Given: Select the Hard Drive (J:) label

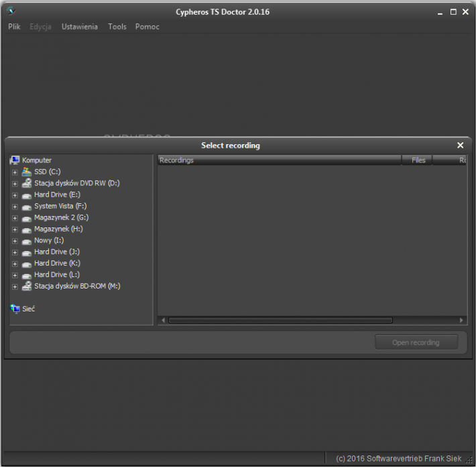Looking at the screenshot, I should tap(57, 252).
